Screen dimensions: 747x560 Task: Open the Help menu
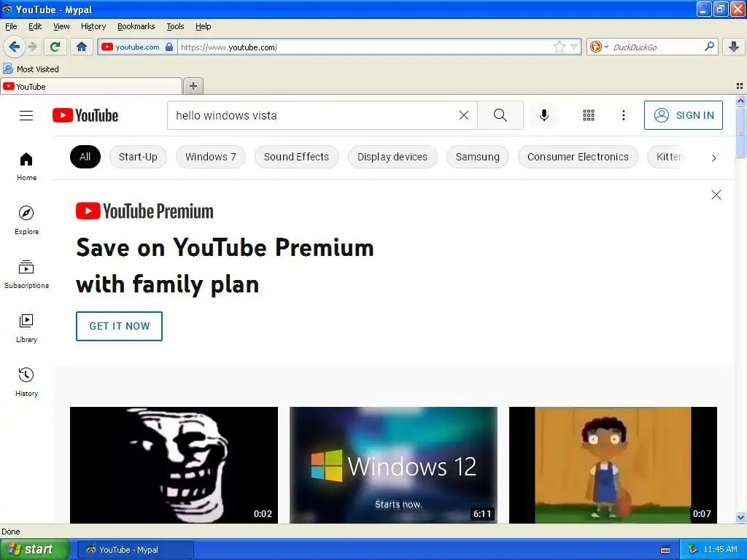click(x=203, y=26)
